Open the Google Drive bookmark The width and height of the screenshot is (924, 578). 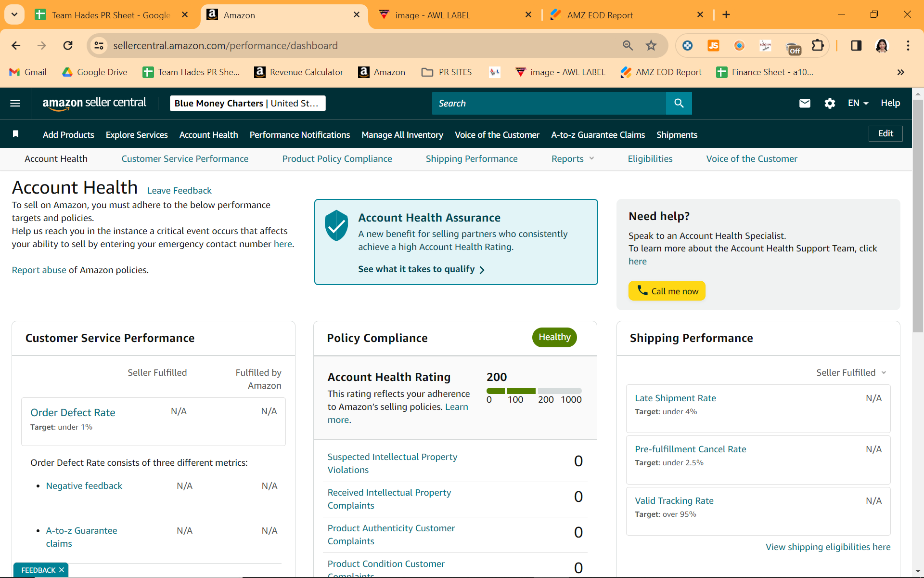coord(95,72)
